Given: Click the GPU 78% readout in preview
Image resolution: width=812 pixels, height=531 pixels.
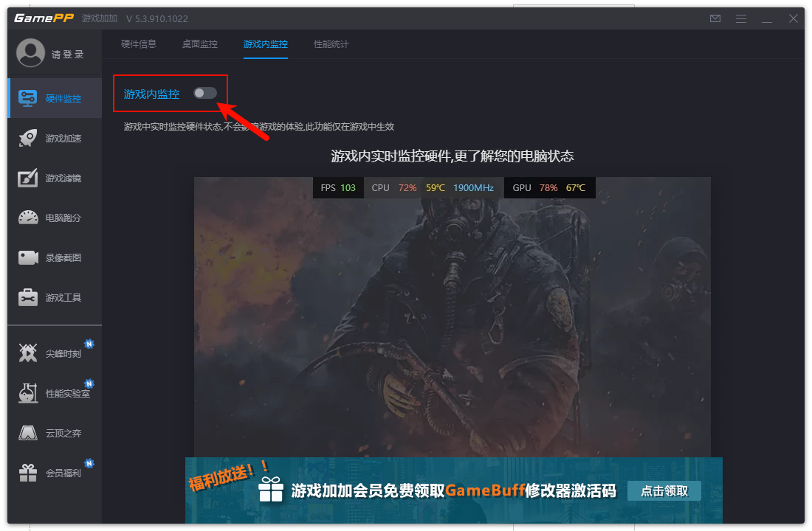Looking at the screenshot, I should (535, 188).
